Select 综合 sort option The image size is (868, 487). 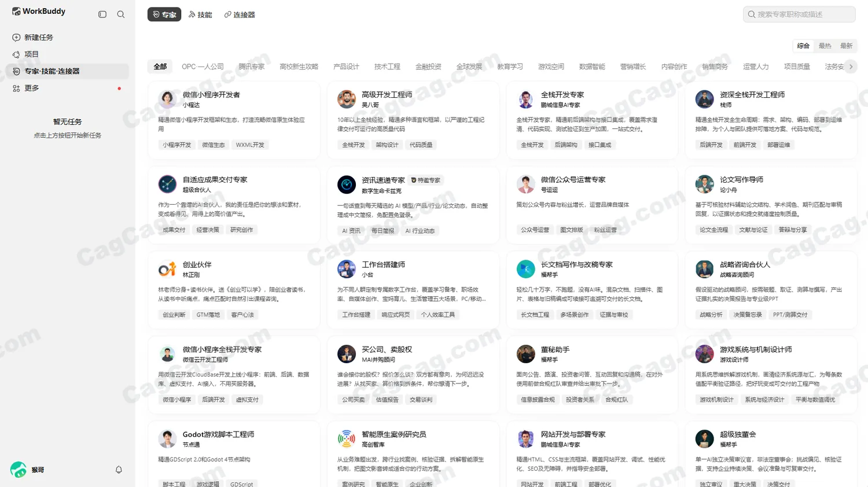(803, 46)
